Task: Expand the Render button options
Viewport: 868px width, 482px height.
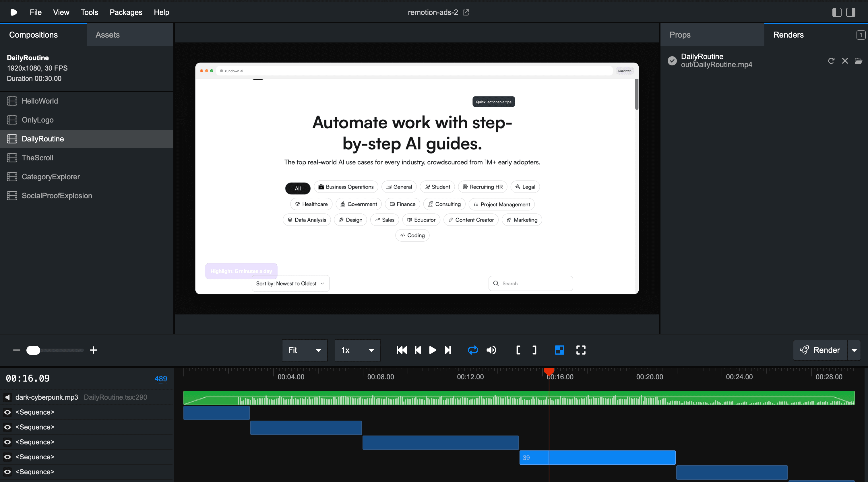Action: coord(855,350)
